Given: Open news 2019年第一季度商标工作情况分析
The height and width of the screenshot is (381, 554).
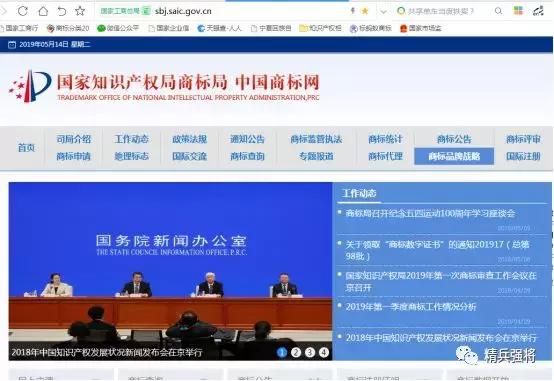Looking at the screenshot, I should [x=411, y=306].
